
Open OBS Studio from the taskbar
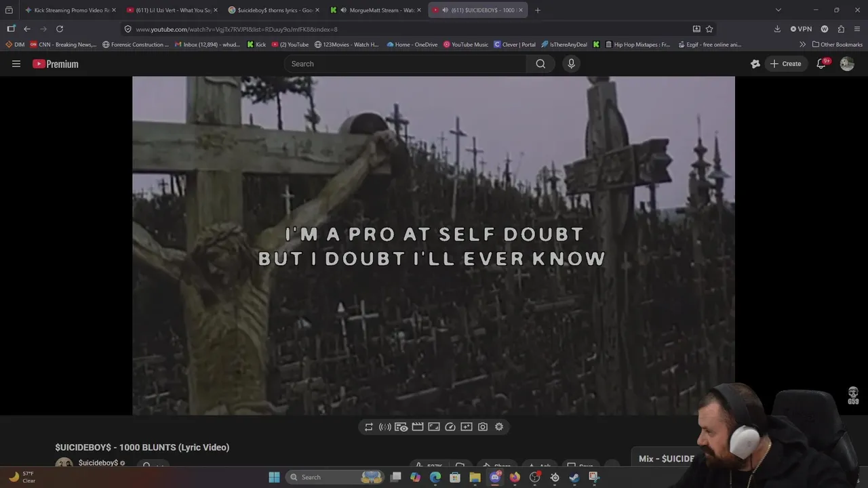(535, 477)
